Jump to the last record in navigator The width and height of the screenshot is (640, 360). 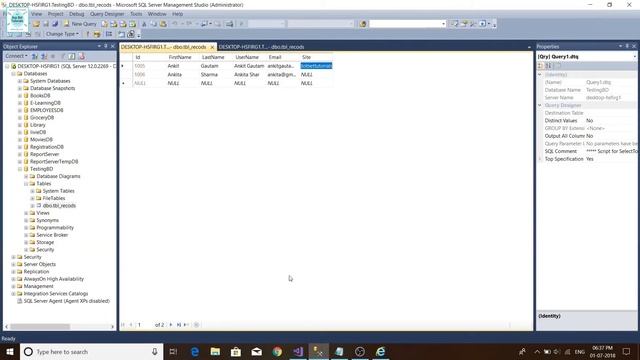(x=178, y=325)
